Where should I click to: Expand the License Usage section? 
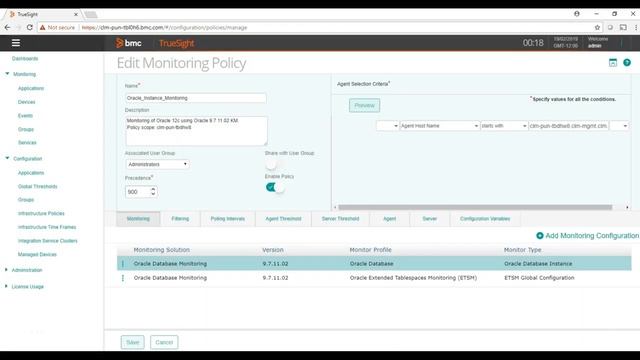(x=6, y=286)
